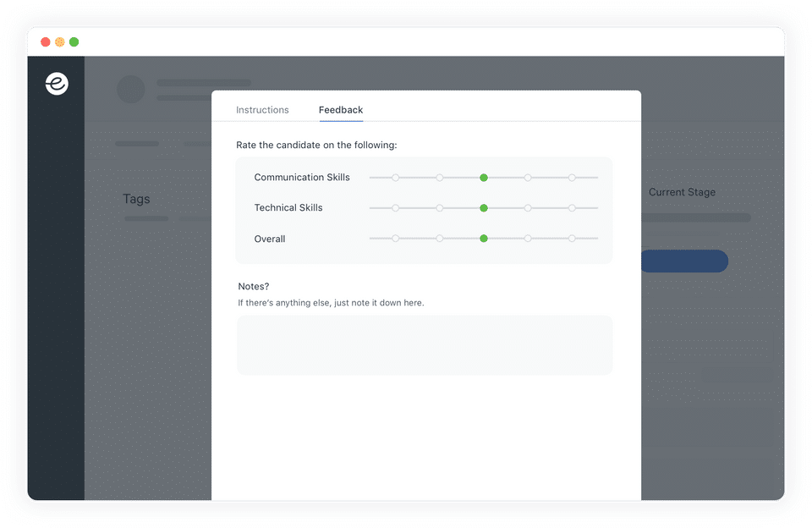Image resolution: width=812 pixels, height=528 pixels.
Task: Select the green middle rating for Communication Skills
Action: 483,178
